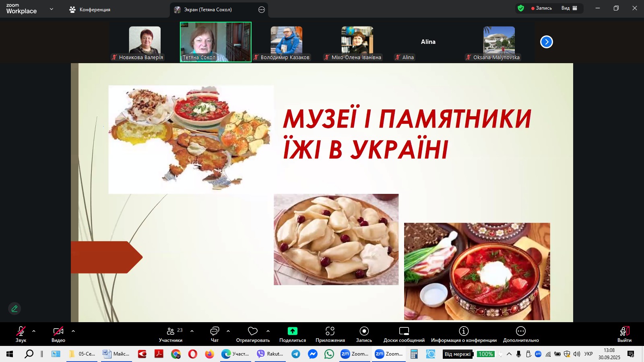Screen dimensions: 644x362
Task: Click the green Поделиться share icon
Action: (x=293, y=331)
